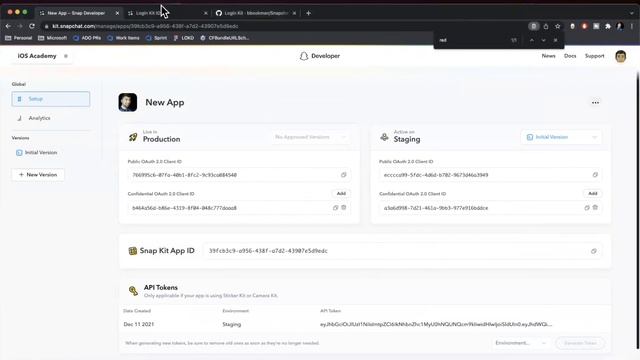Add a Staging Confidential OAuth Client ID
The height and width of the screenshot is (360, 640).
click(x=593, y=193)
